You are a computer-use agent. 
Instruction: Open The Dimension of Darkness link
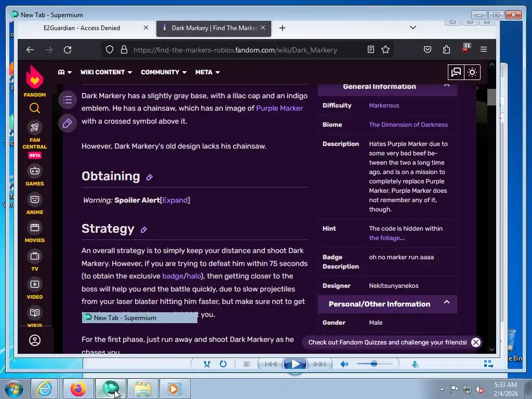point(408,125)
